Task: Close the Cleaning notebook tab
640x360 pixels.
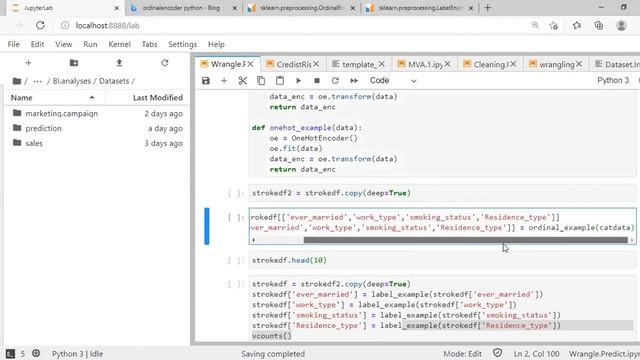Action: pos(513,64)
